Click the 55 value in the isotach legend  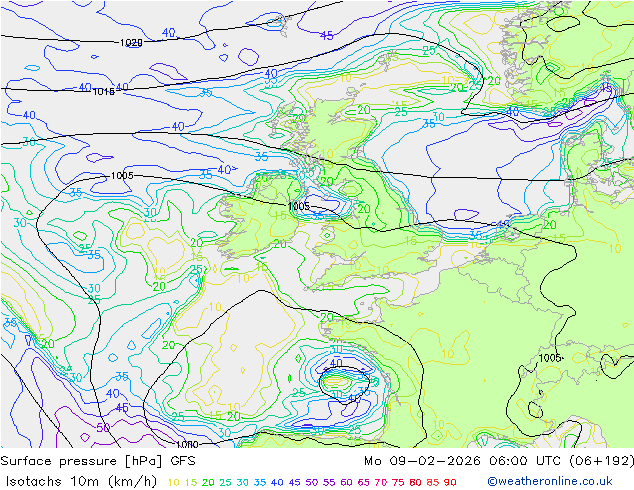(x=329, y=482)
